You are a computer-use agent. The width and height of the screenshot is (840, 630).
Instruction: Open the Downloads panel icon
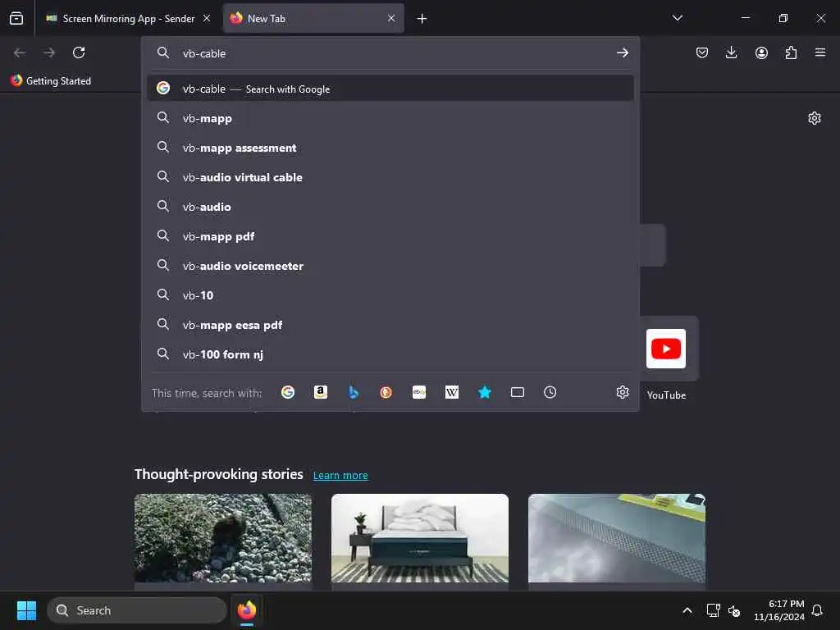(x=731, y=52)
